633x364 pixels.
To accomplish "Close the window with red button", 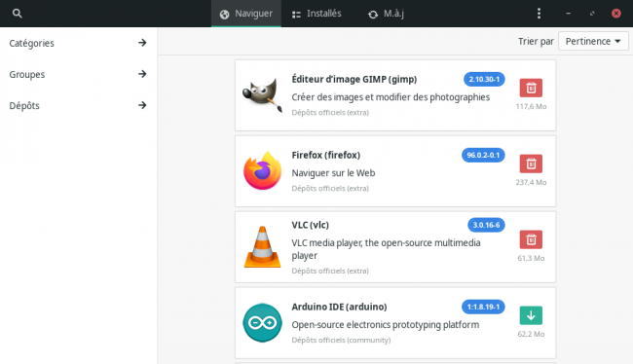I will tap(616, 14).
